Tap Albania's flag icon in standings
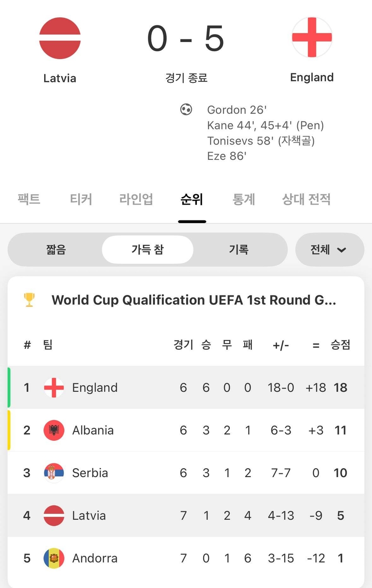372x588 pixels. 54,430
